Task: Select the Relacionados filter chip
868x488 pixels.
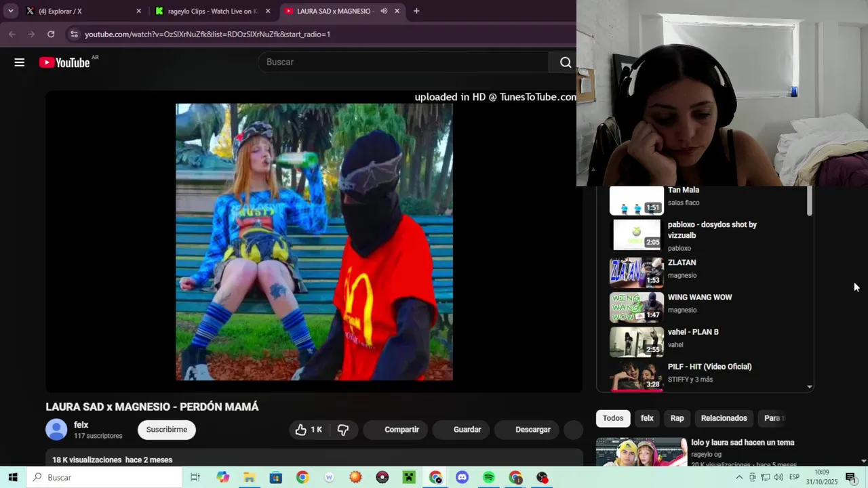Action: coord(724,418)
